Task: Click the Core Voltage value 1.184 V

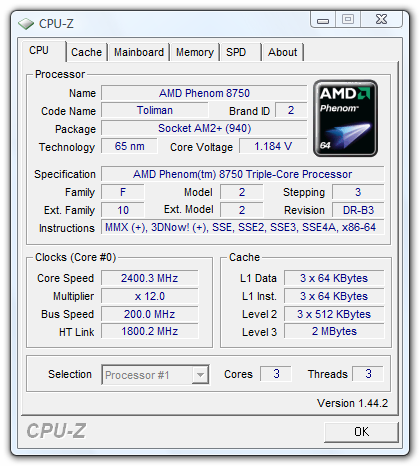Action: [x=273, y=146]
